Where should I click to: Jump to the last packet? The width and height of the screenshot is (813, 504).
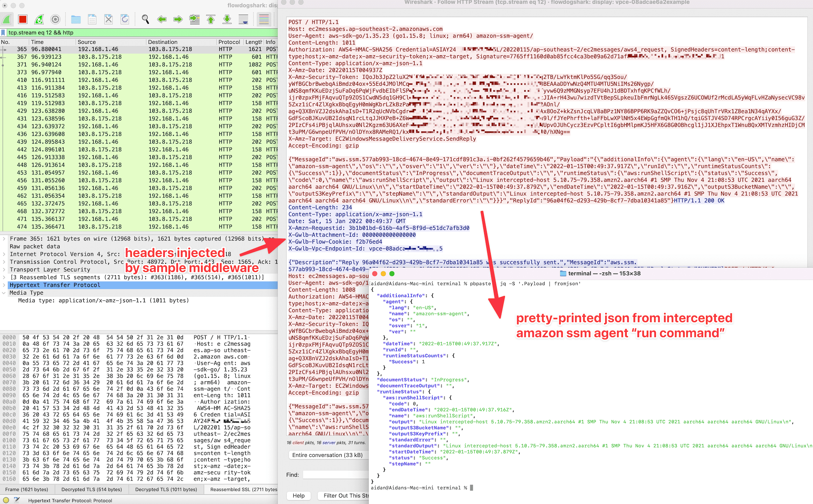[x=227, y=19]
